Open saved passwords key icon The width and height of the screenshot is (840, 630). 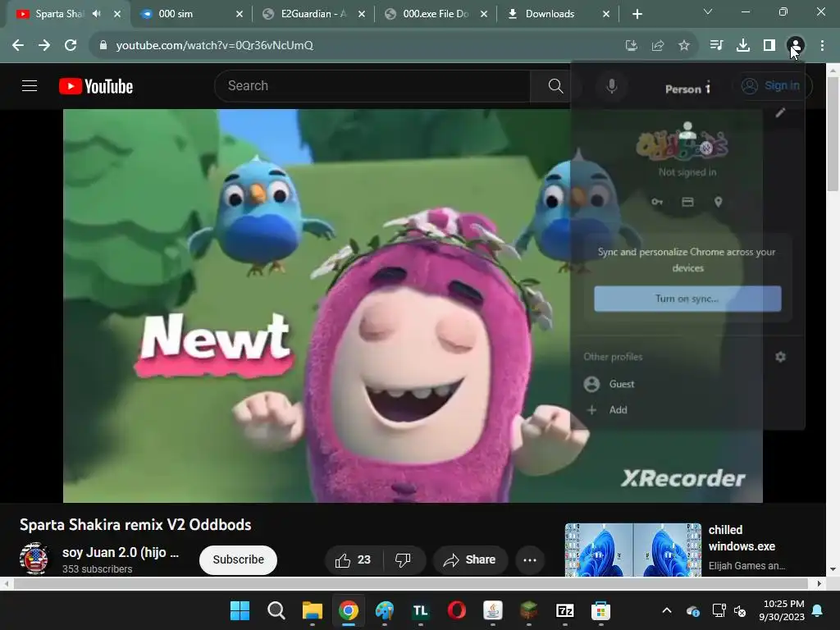657,202
